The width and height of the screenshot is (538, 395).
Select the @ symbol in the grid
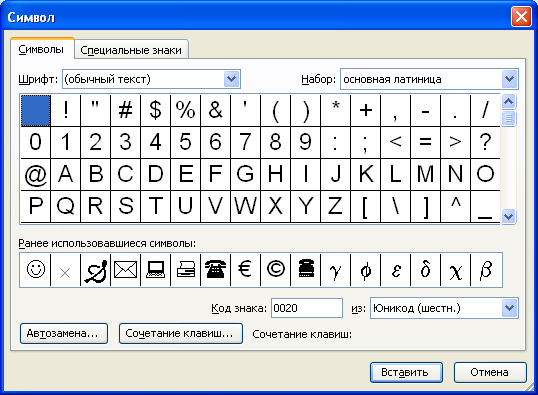[x=36, y=174]
